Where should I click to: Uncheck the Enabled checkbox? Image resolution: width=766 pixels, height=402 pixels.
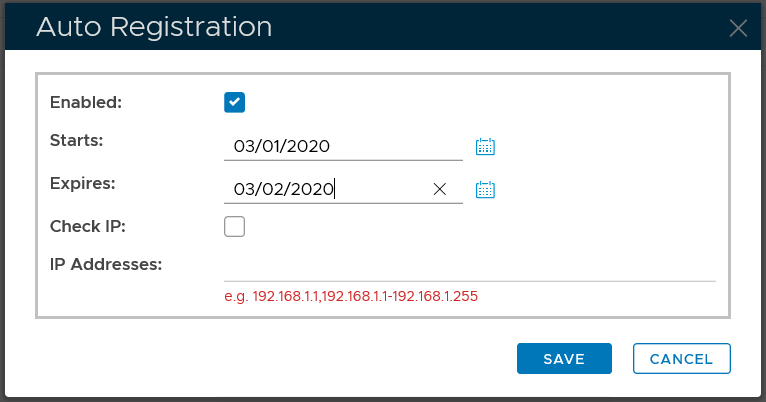coord(235,102)
